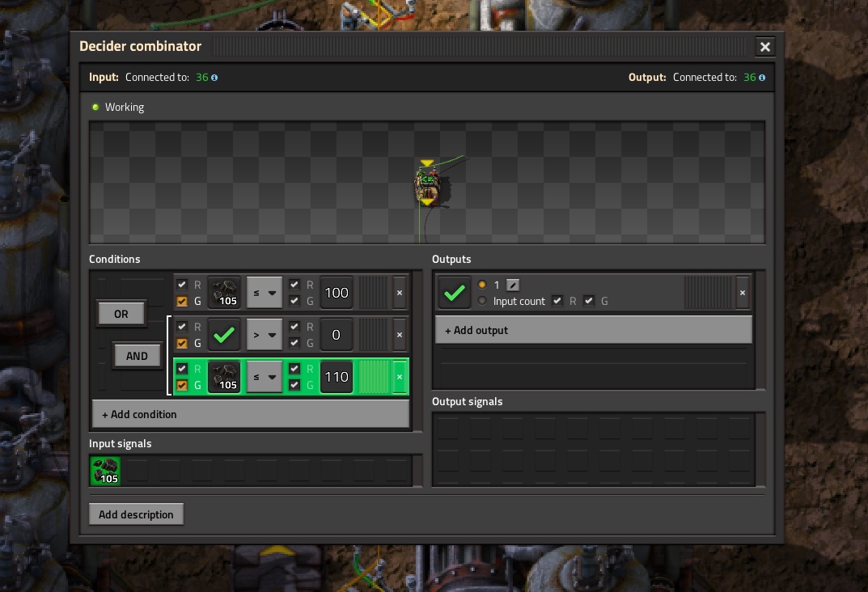
Task: Toggle the orange green-wire checkbox in first condition
Action: tap(182, 301)
